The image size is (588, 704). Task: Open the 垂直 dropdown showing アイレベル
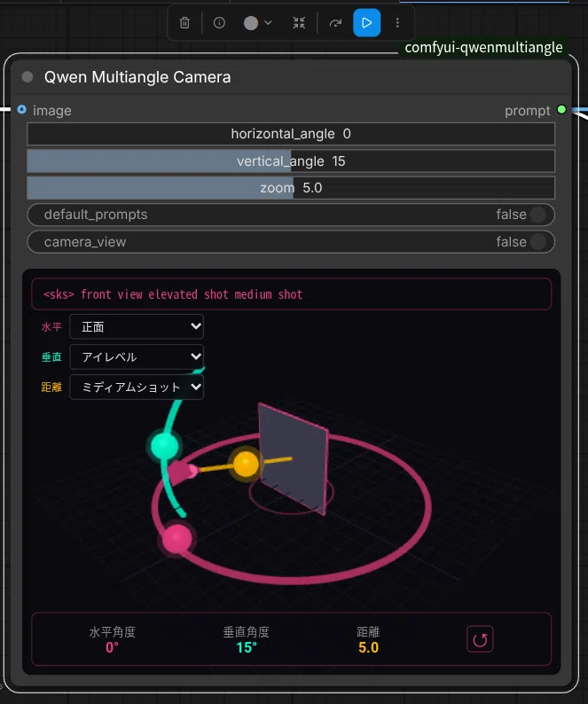tap(137, 357)
